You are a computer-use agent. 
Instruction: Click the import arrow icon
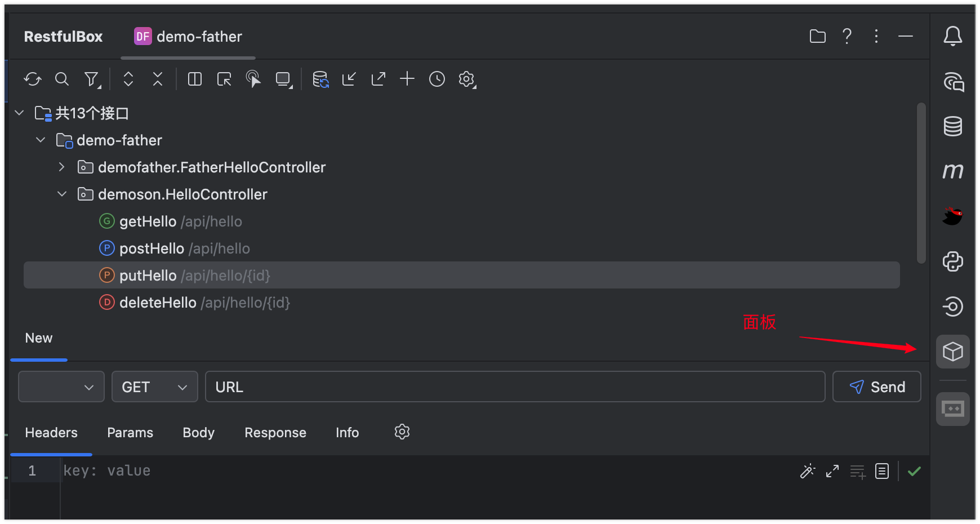(349, 79)
